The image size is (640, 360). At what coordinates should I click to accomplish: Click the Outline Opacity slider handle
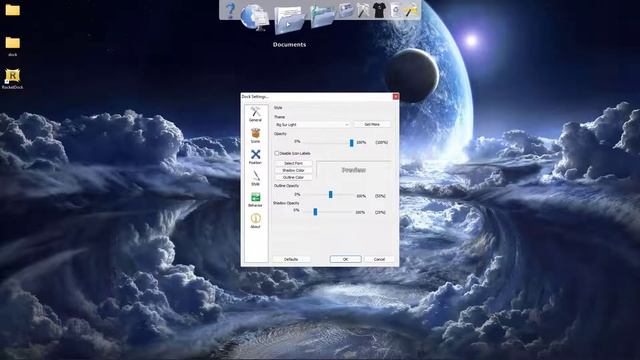331,195
